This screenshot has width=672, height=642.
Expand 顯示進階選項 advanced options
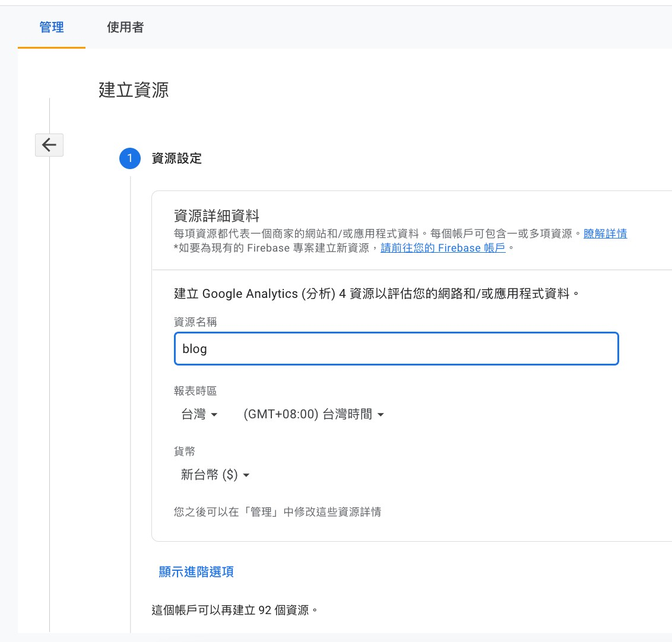click(196, 572)
